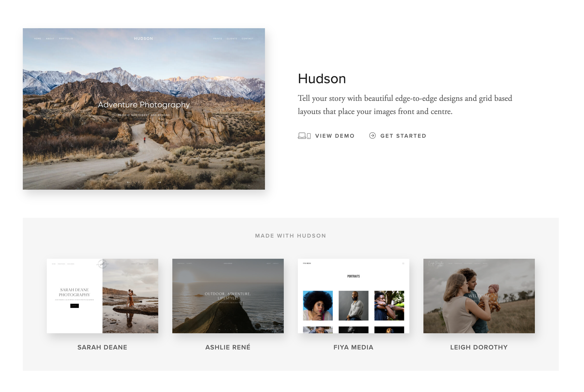Open the Leigh Dorothy label link

pos(479,347)
